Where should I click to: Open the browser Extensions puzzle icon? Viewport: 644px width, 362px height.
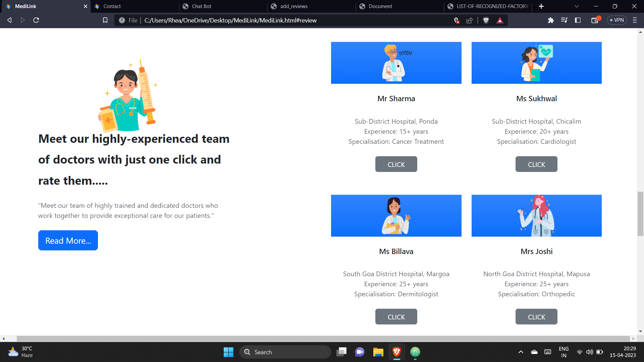point(551,20)
